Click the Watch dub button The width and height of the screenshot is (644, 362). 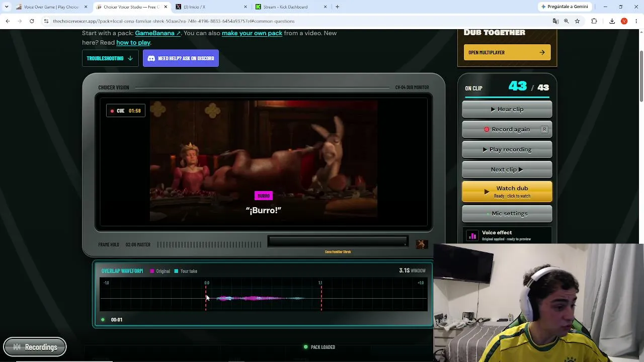tap(507, 192)
